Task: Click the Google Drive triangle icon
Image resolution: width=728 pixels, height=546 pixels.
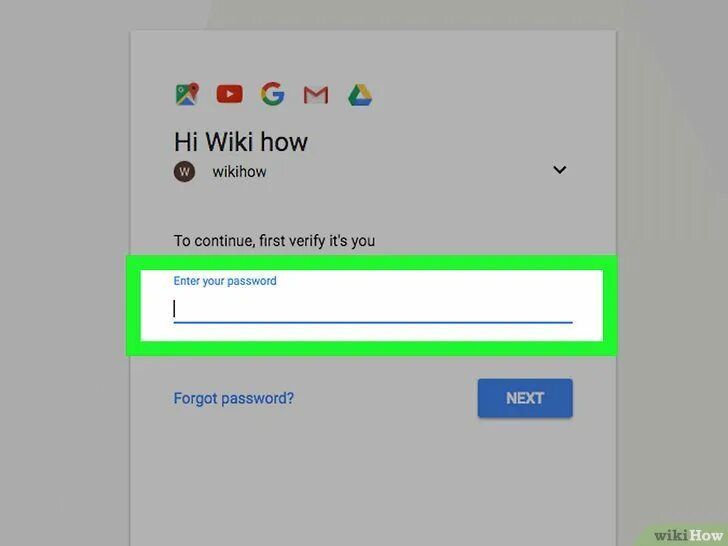Action: (360, 95)
